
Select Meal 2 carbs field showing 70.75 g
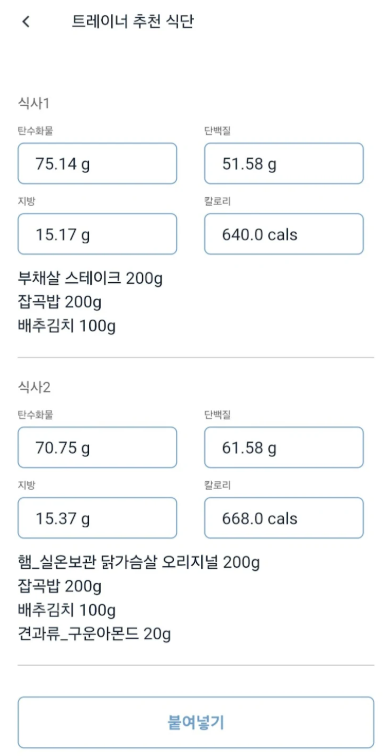click(97, 447)
